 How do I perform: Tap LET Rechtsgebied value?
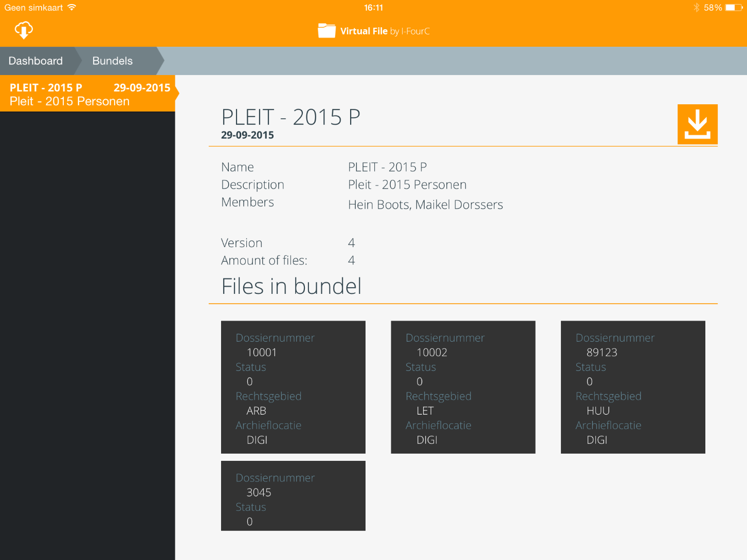(425, 410)
